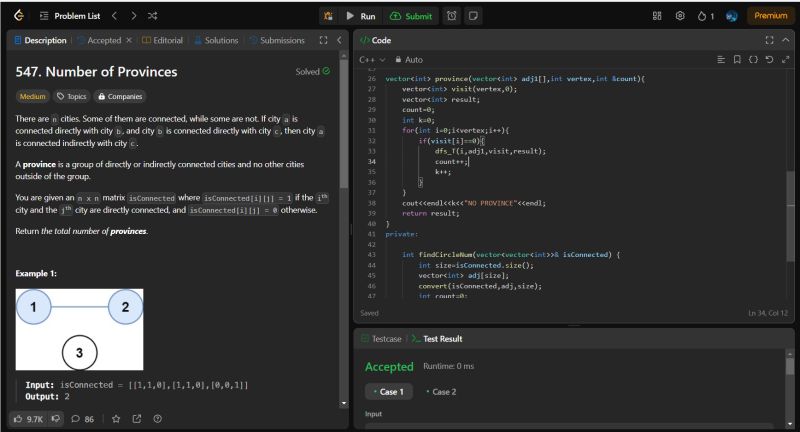Viewport: 800px width, 432px height.
Task: Open the Solutions tab
Action: click(x=216, y=40)
